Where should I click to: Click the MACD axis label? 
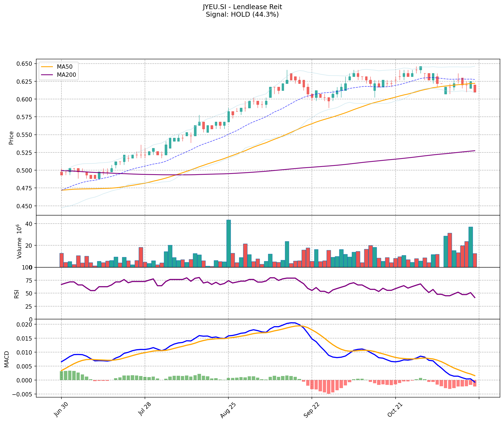pyautogui.click(x=7, y=359)
